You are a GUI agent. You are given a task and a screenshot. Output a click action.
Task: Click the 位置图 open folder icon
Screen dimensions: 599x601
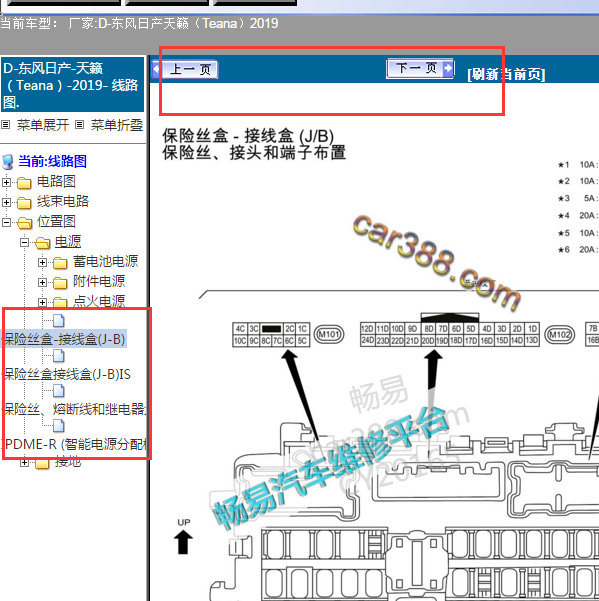pyautogui.click(x=25, y=223)
